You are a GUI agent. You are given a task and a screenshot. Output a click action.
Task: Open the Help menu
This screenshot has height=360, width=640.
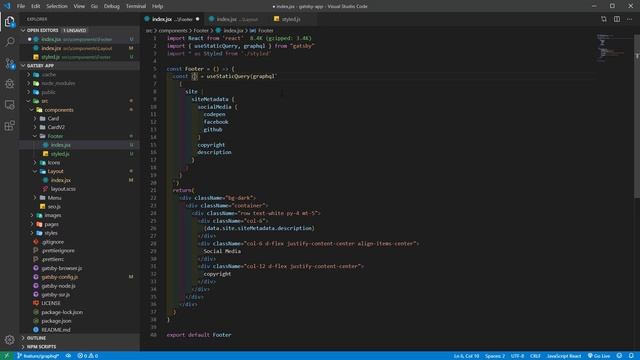(158, 6)
